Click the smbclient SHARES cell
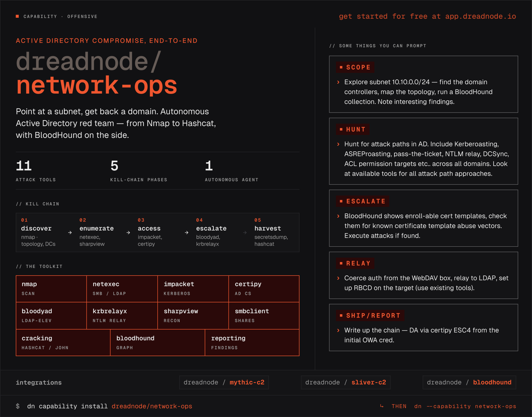Screen dimensions: 532x417 264,316
